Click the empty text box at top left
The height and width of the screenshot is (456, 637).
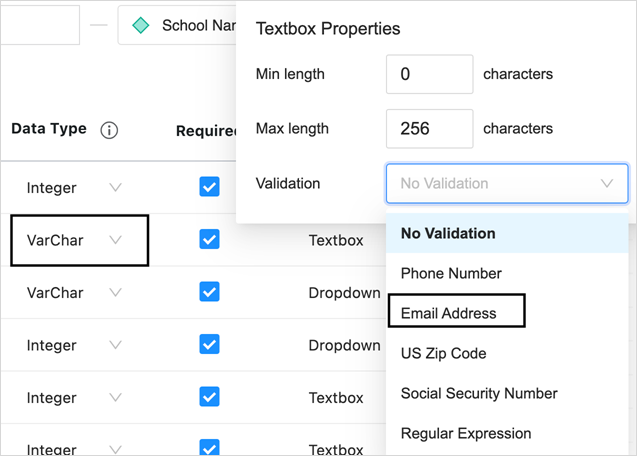pyautogui.click(x=38, y=25)
